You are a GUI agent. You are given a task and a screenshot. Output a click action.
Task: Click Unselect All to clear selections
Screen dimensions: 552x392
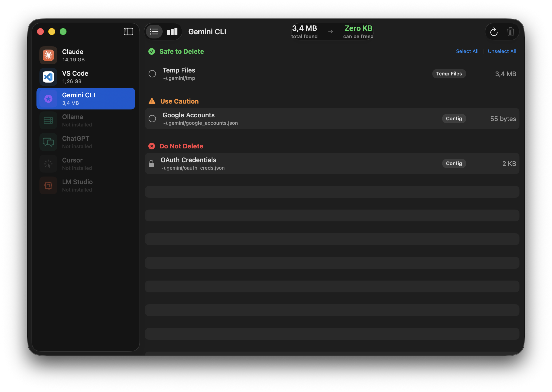[502, 51]
